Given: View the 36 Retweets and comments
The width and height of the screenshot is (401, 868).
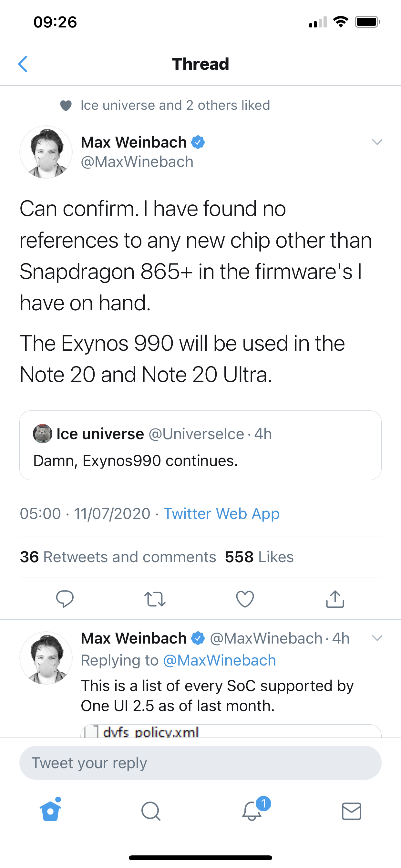Looking at the screenshot, I should [118, 557].
